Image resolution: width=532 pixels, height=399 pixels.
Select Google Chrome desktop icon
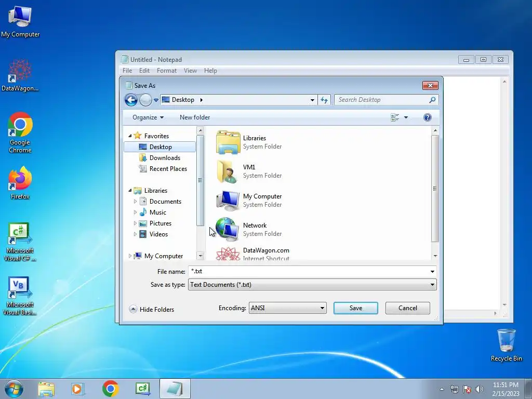[x=20, y=132]
